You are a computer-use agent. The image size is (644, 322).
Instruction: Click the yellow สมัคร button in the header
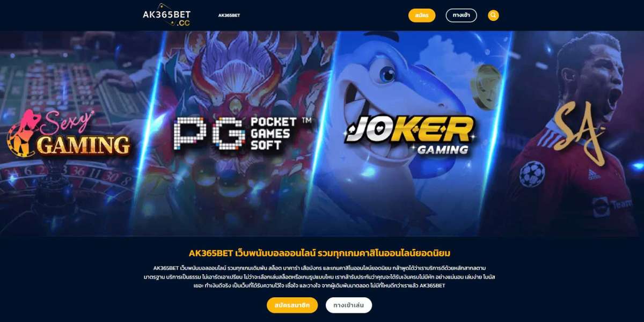coord(422,16)
